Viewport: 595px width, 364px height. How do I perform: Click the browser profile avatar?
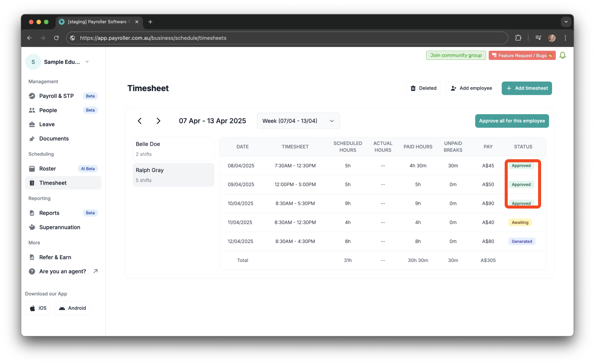(552, 38)
